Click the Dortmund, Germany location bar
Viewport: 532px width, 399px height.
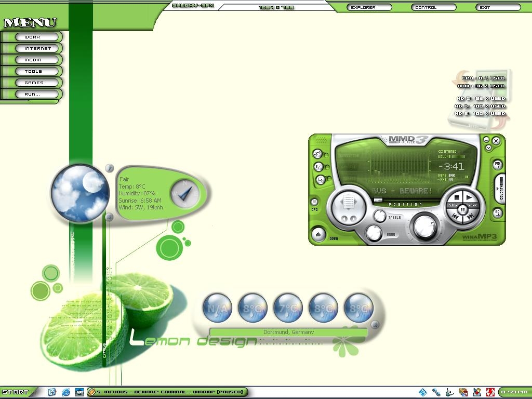pyautogui.click(x=288, y=332)
